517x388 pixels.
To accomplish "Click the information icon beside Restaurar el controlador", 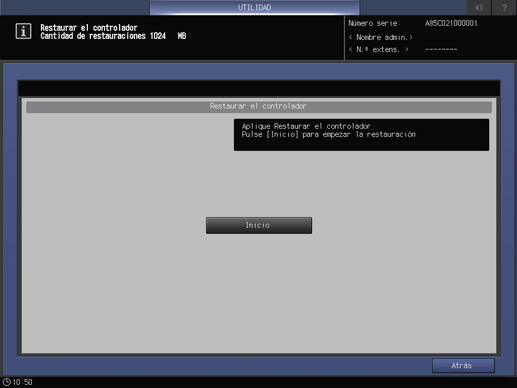I will coord(23,31).
